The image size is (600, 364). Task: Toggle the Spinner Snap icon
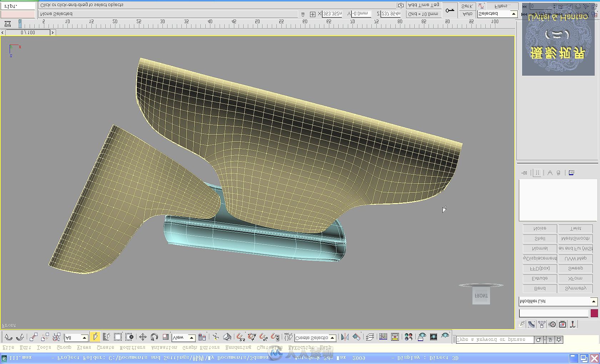[x=275, y=337]
